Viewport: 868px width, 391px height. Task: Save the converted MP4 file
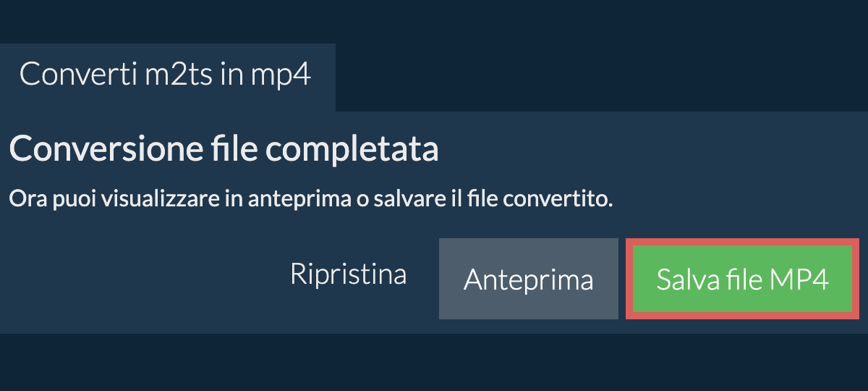point(742,279)
